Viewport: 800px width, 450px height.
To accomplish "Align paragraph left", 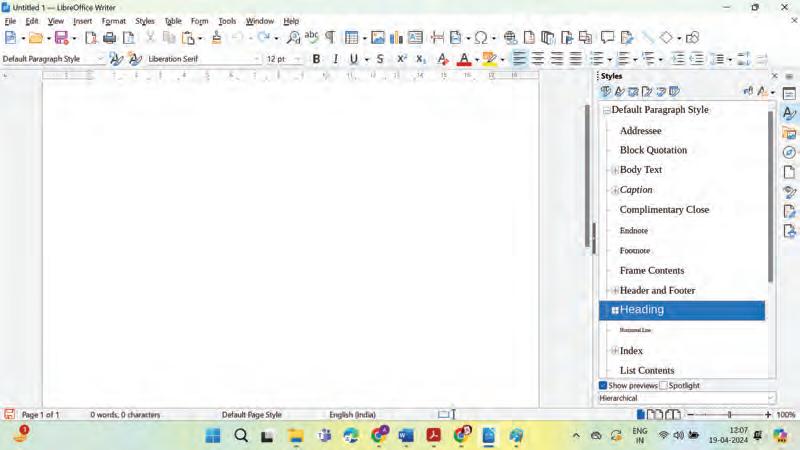I will (519, 59).
